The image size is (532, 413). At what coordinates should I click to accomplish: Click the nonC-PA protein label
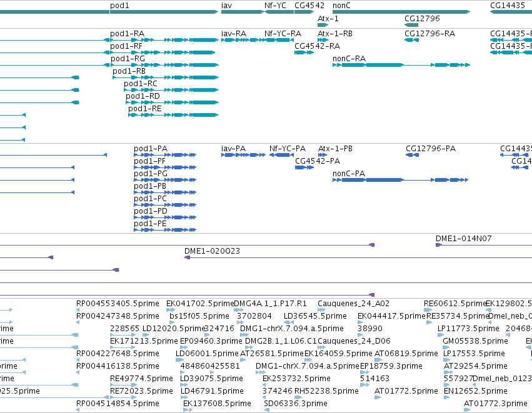(349, 174)
